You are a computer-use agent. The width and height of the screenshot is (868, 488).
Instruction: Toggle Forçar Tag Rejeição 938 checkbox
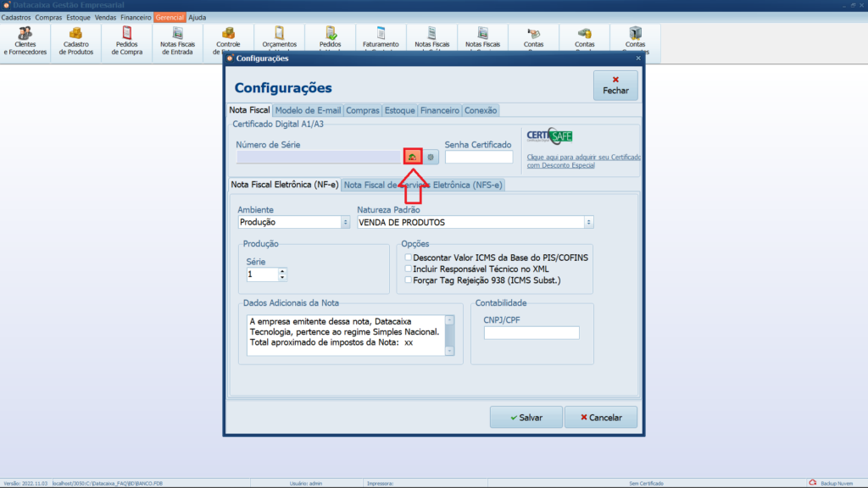409,280
